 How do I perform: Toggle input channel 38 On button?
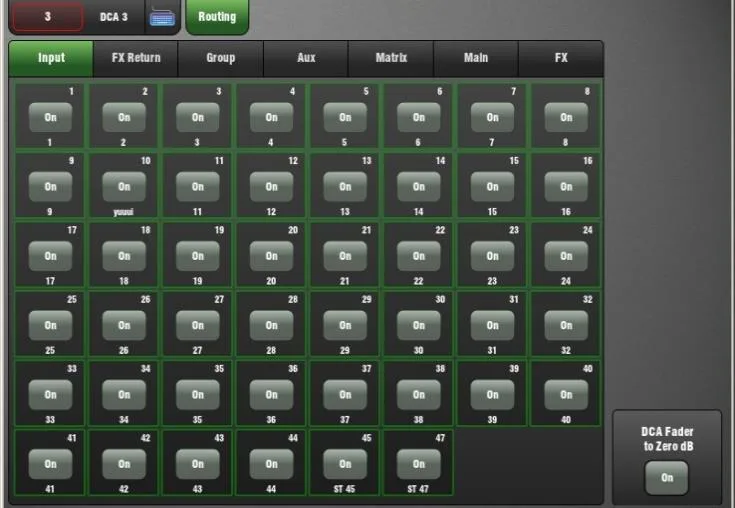tap(419, 395)
